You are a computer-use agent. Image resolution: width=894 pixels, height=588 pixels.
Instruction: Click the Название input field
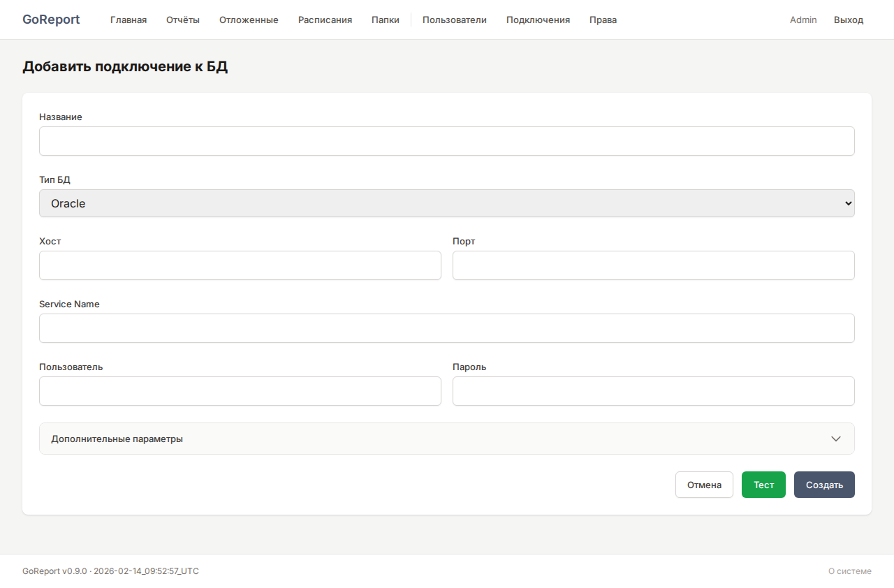pyautogui.click(x=447, y=141)
